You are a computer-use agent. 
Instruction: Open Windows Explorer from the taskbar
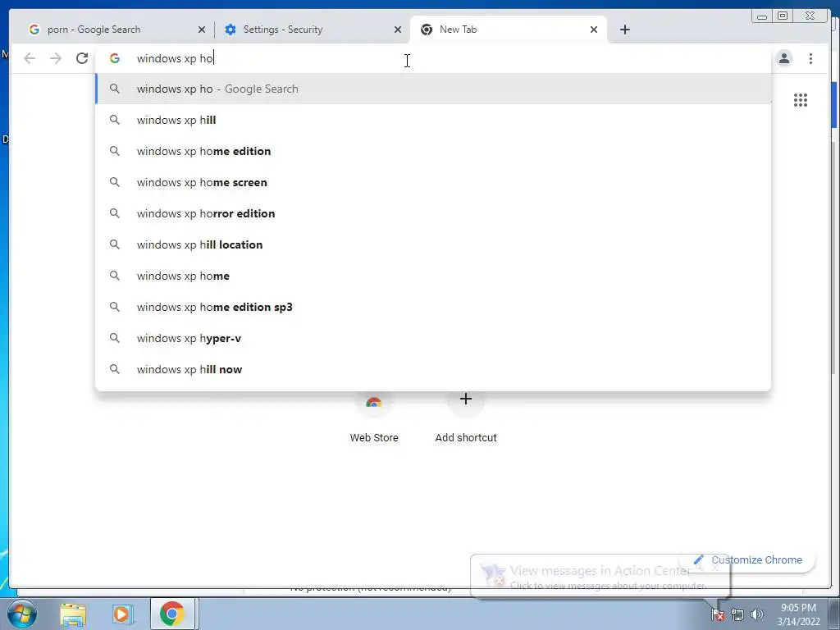(73, 614)
